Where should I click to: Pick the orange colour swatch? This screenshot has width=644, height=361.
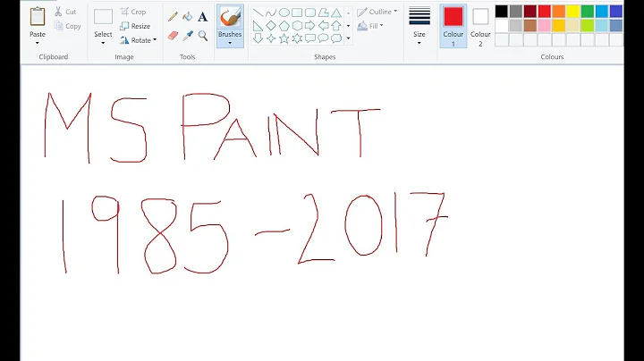click(558, 12)
